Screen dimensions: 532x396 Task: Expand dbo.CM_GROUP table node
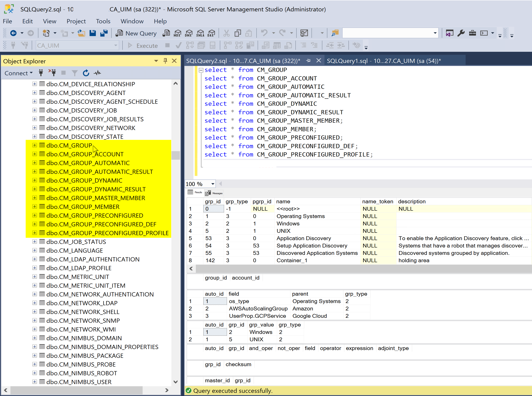coord(35,145)
